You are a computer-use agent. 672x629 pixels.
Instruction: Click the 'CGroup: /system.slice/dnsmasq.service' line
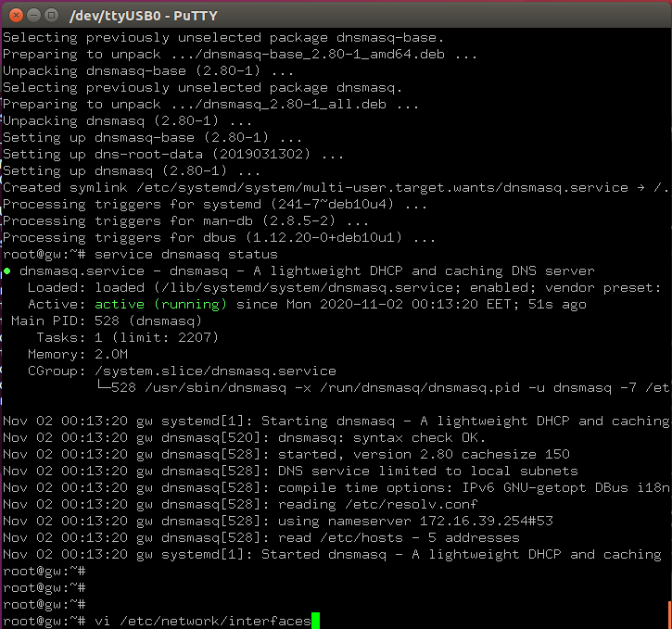point(182,371)
